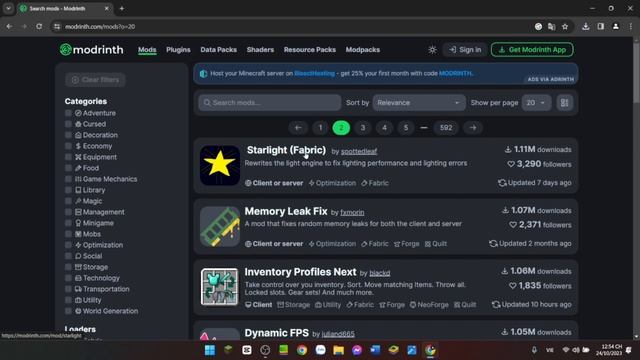Open Memory Leak Fix mod icon

[x=220, y=226]
